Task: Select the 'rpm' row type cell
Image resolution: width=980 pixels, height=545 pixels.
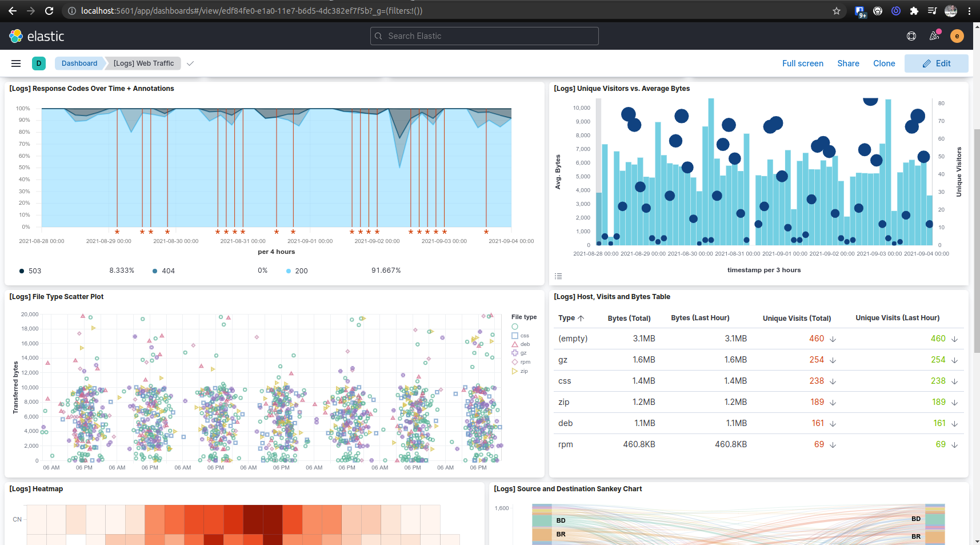Action: click(x=566, y=444)
